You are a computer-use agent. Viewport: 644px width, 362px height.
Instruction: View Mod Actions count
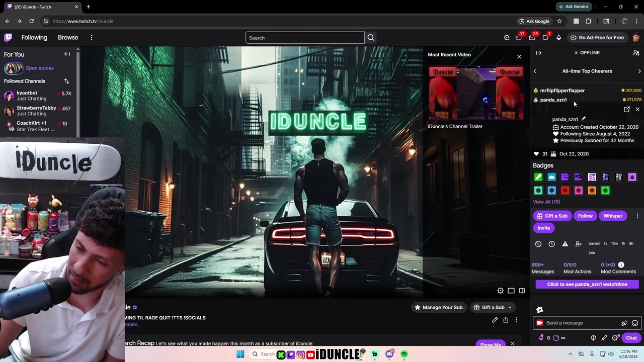[x=577, y=268]
